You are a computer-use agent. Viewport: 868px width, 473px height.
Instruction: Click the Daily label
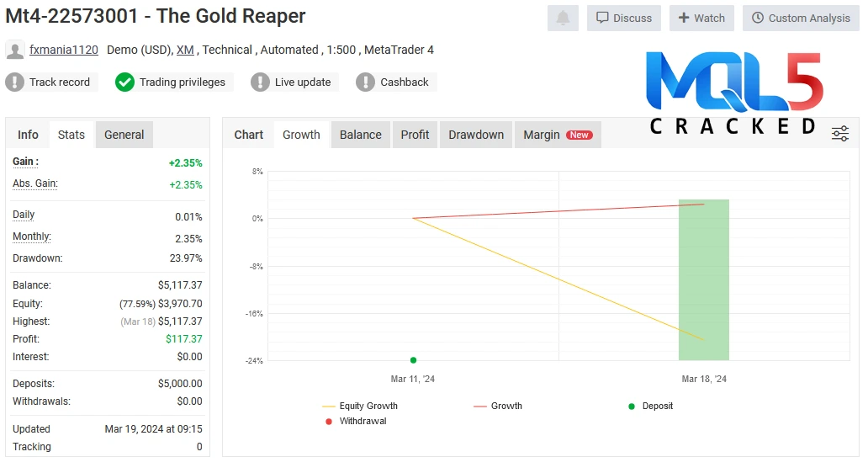click(24, 215)
